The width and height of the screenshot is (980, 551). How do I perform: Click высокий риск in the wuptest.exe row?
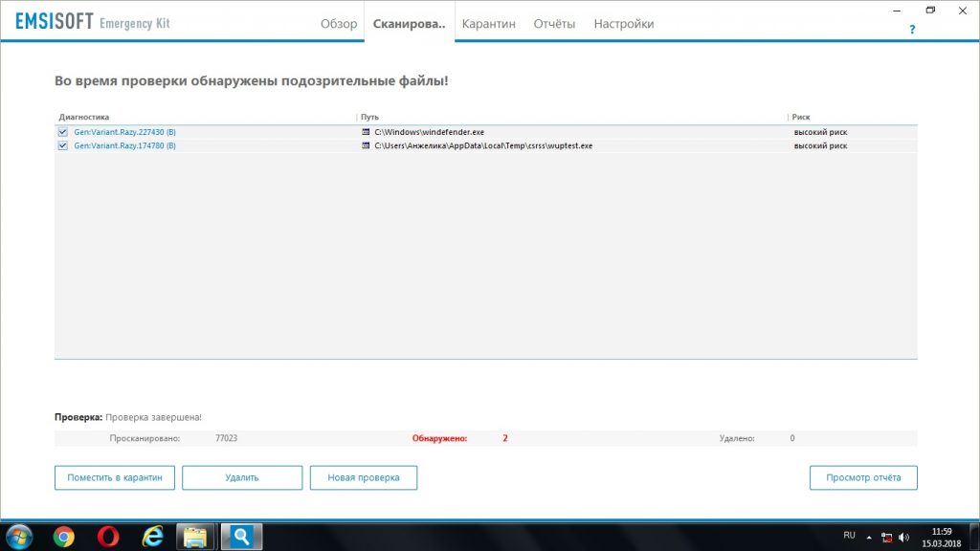point(820,145)
